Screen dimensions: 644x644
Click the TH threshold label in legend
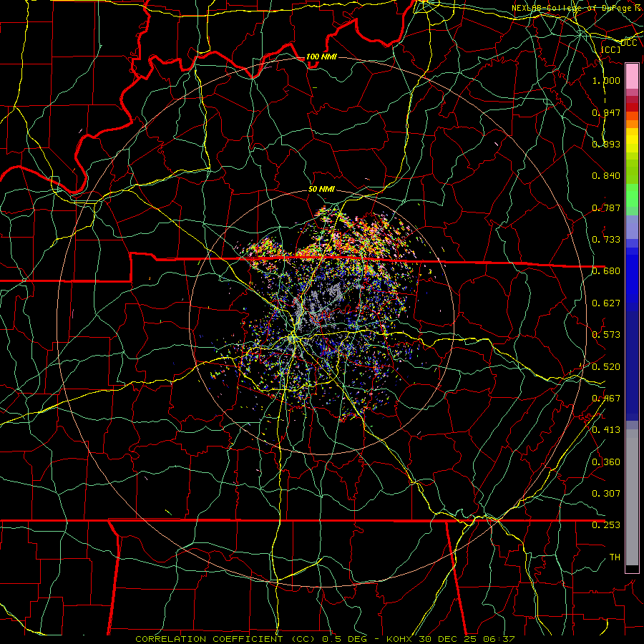615,557
